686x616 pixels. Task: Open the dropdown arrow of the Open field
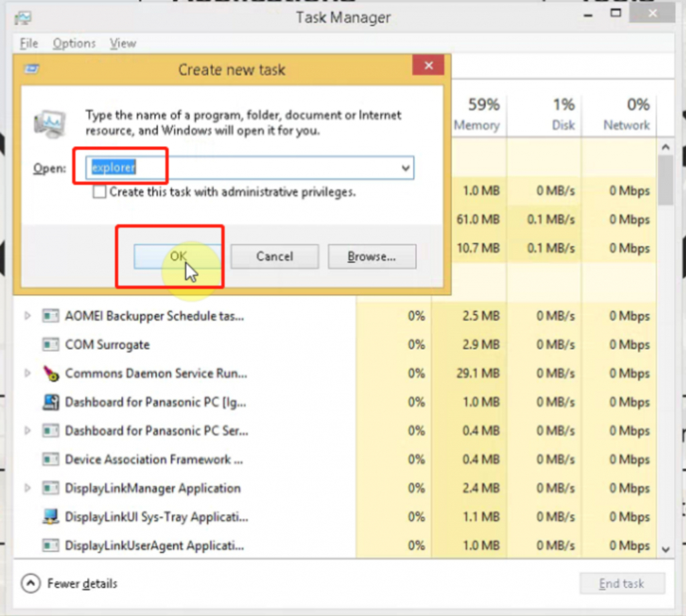(x=405, y=168)
